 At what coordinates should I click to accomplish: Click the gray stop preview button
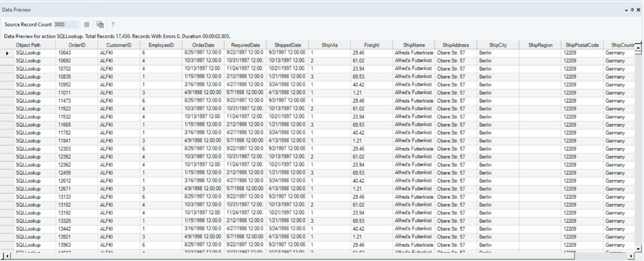click(x=87, y=25)
